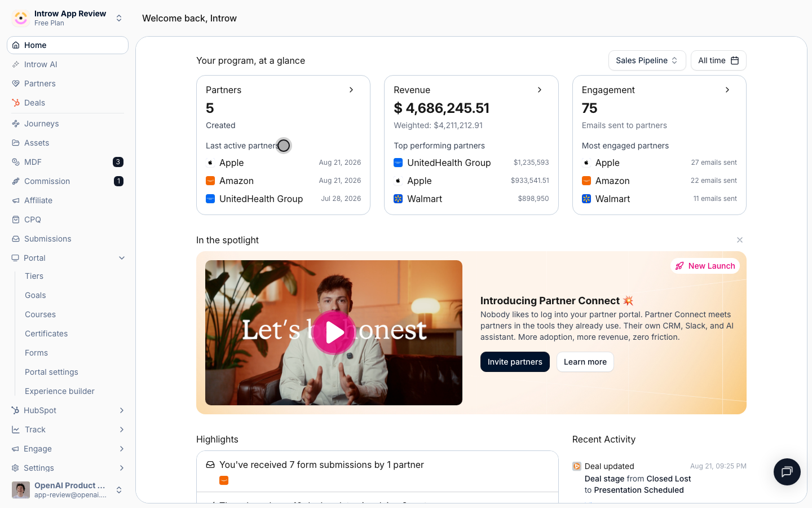This screenshot has width=812, height=508.
Task: Open the Deal updated recent activity entry
Action: (659, 478)
